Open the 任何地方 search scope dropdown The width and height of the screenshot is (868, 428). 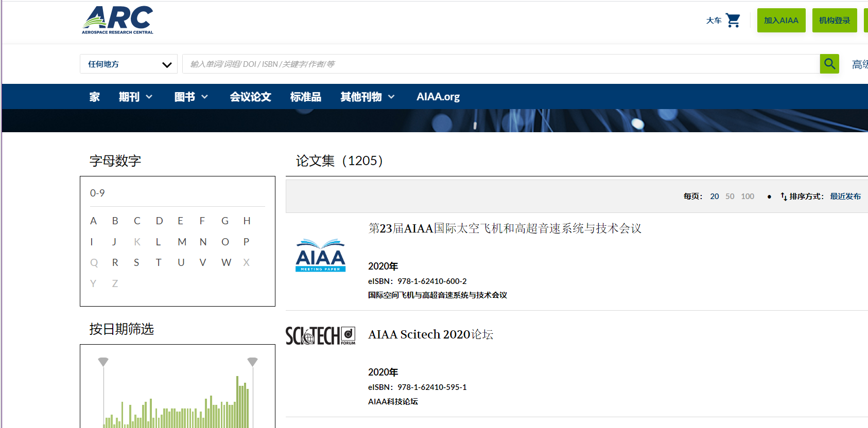tap(129, 64)
